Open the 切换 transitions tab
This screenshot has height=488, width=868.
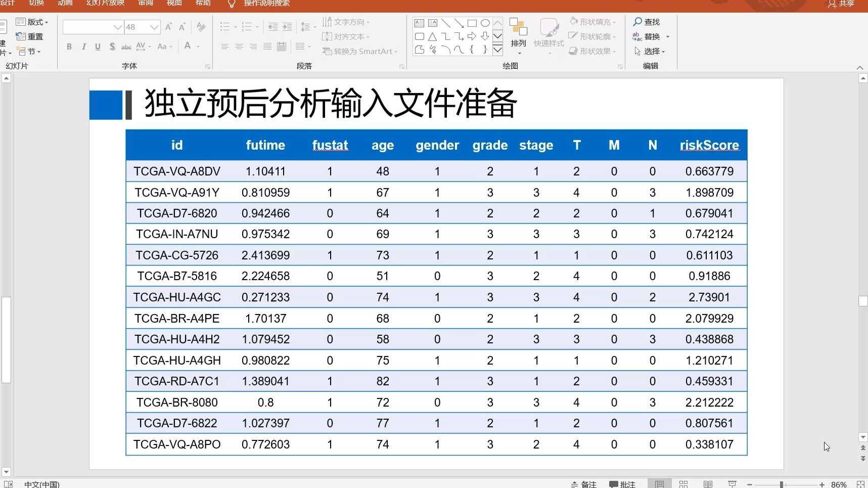36,3
